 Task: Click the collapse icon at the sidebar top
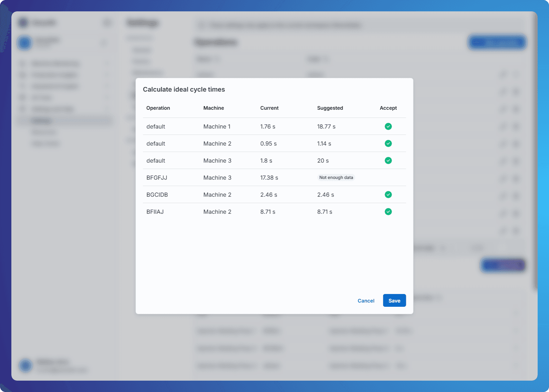(107, 22)
